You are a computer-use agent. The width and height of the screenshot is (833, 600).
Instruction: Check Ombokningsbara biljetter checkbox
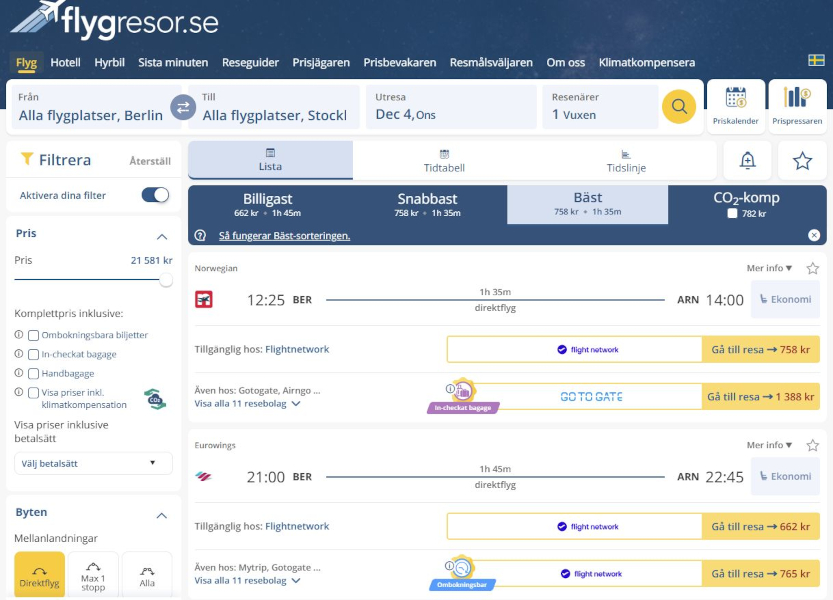(33, 335)
